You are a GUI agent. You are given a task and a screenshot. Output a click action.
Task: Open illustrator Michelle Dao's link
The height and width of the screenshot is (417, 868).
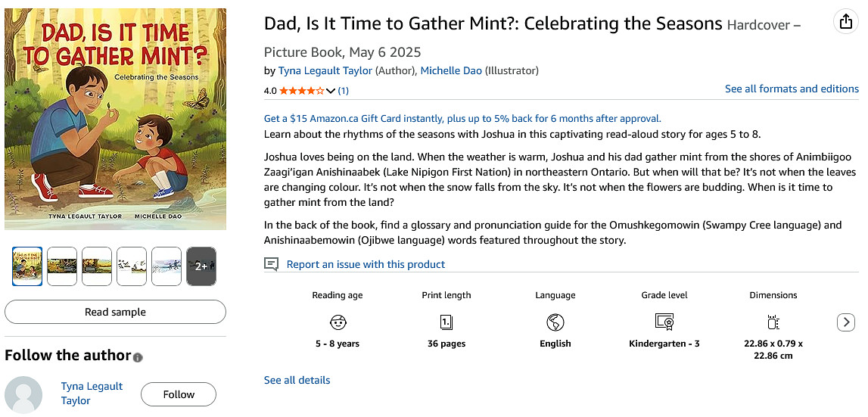(451, 70)
